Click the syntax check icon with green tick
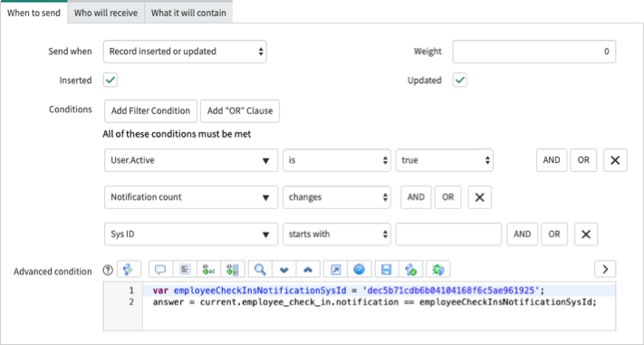644x345 pixels. tap(410, 270)
